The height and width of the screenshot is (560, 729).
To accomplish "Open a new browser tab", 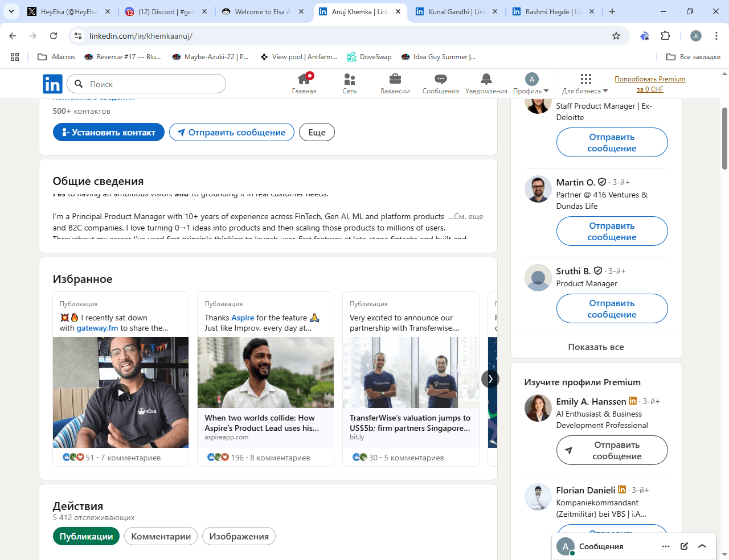I will pos(612,11).
